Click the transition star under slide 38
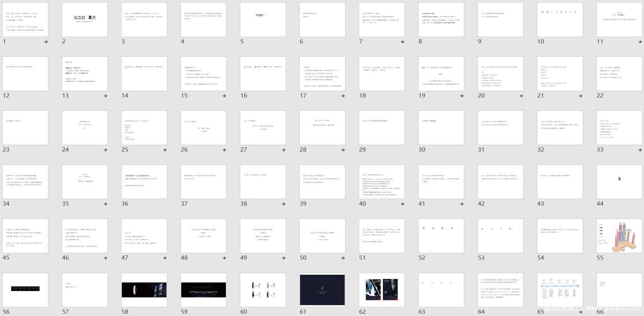This screenshot has width=644, height=316. click(x=284, y=204)
